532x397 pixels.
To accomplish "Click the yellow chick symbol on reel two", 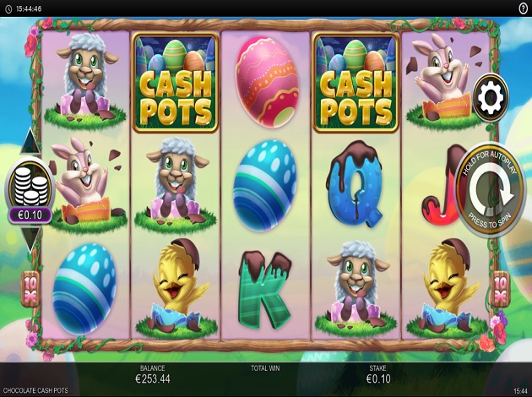I will pos(176,286).
